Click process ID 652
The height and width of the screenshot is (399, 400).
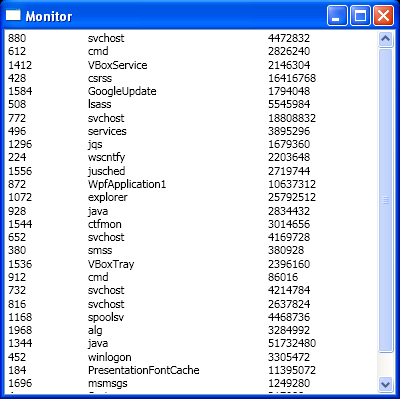point(17,237)
